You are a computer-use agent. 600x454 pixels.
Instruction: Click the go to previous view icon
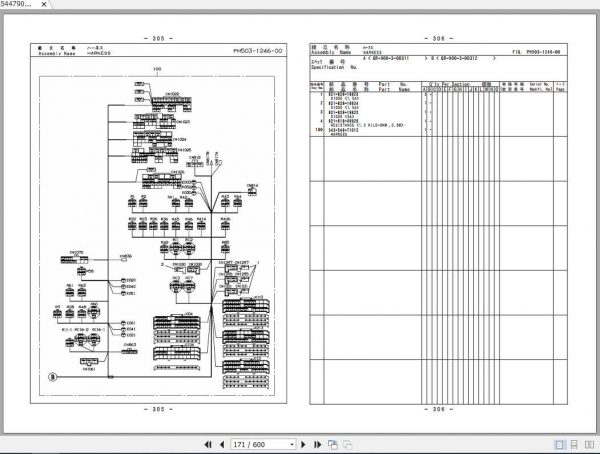coord(333,444)
